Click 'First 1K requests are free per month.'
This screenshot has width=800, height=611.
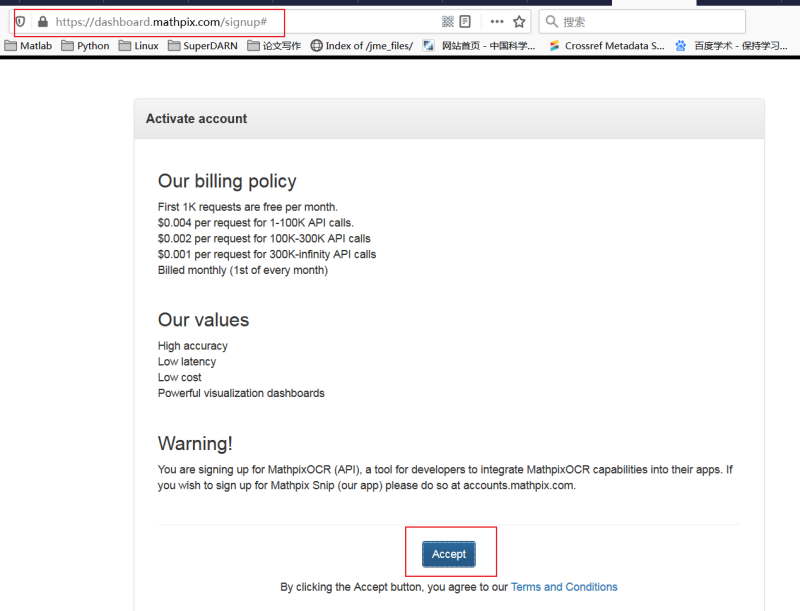pos(248,207)
